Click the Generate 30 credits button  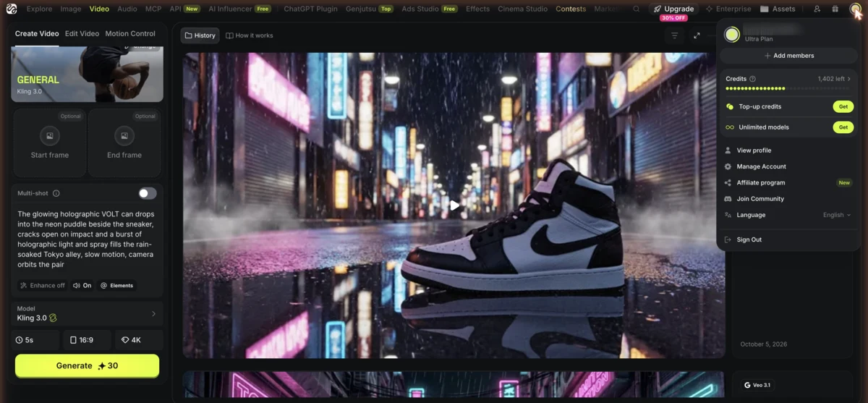coord(87,366)
